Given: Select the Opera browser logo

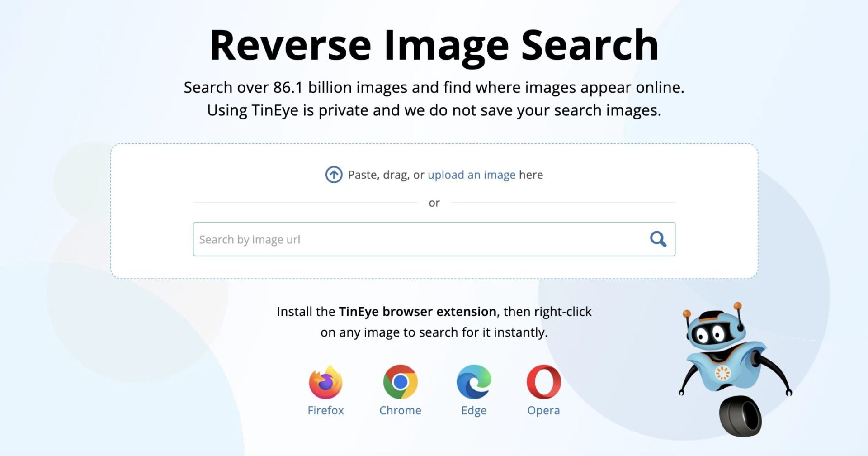Looking at the screenshot, I should coord(544,382).
